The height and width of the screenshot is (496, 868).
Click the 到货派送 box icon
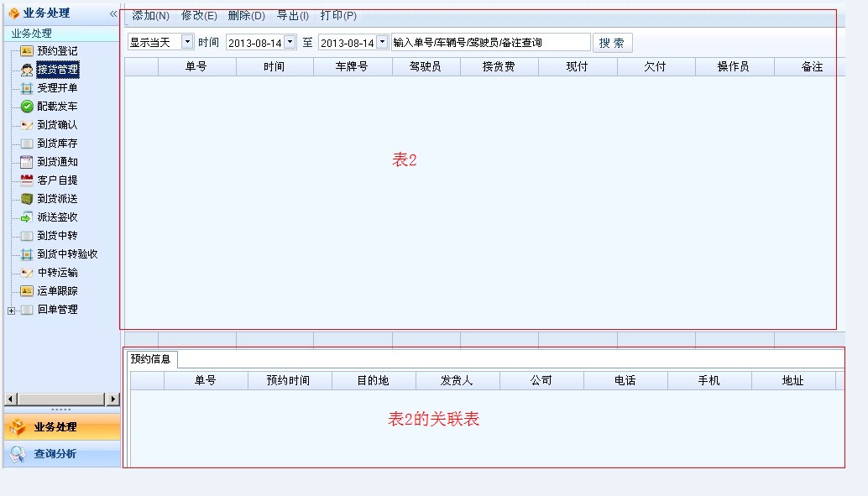coord(27,199)
